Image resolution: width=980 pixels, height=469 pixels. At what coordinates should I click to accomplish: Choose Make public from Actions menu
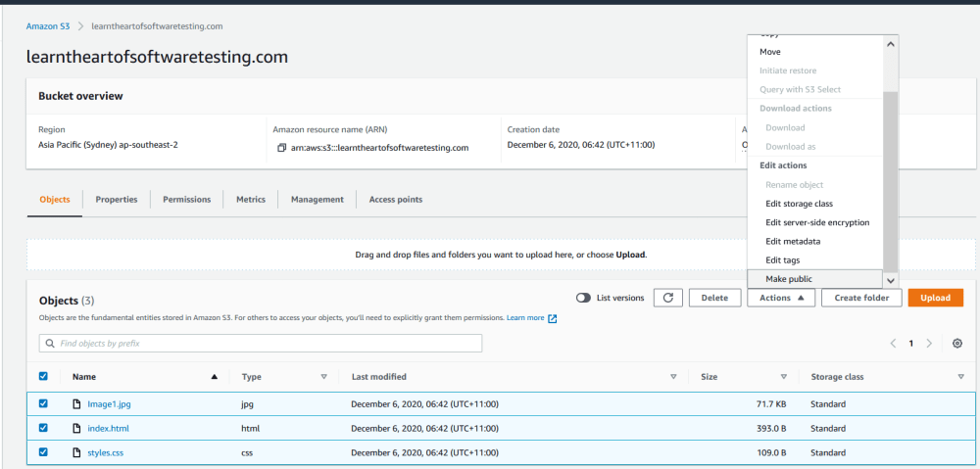[x=789, y=279]
